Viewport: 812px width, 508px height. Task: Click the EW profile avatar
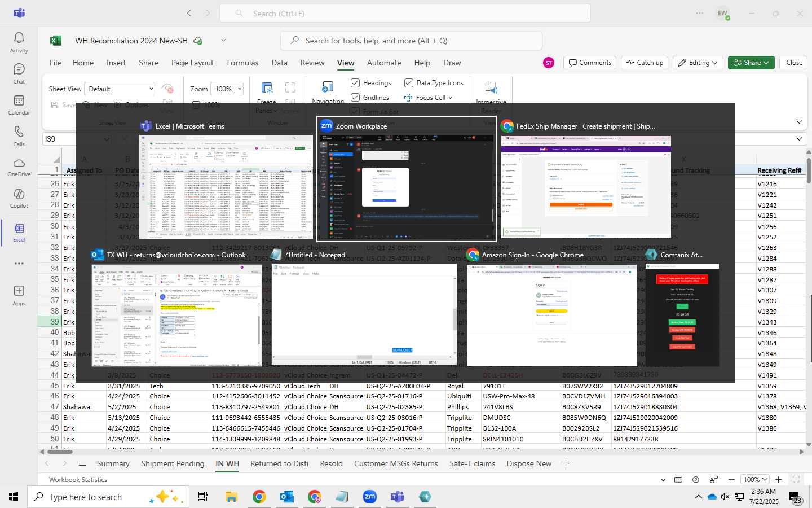point(722,14)
